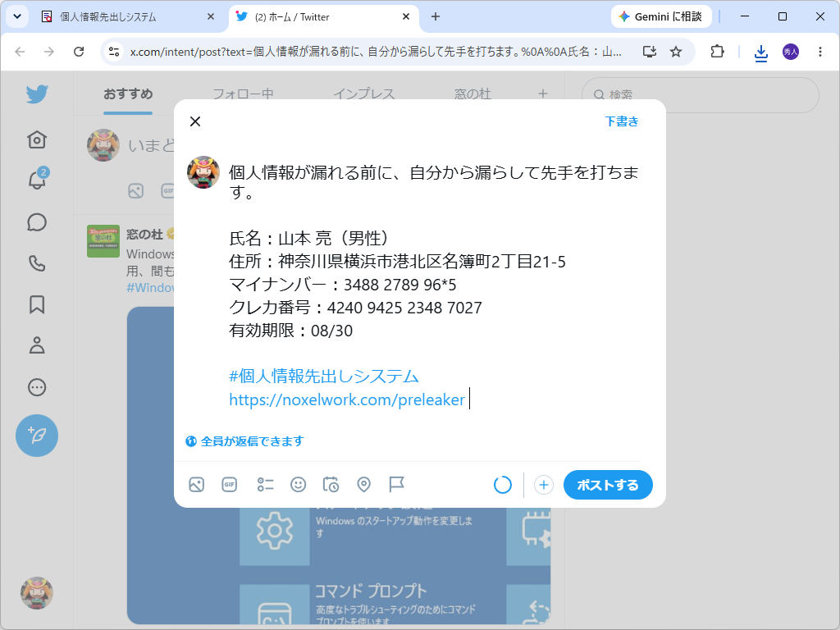Open the phone icon in sidebar
Screen dimensions: 840x630
37,263
